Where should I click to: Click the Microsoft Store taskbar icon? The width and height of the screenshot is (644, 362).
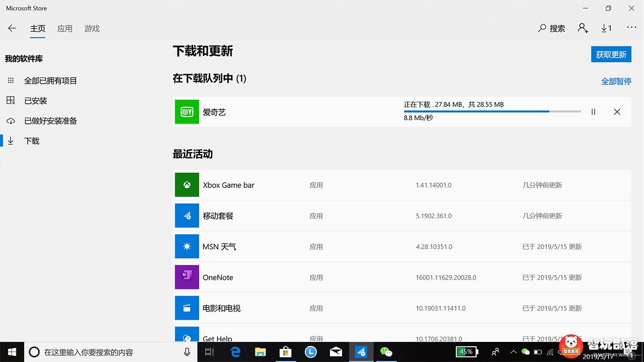(285, 352)
